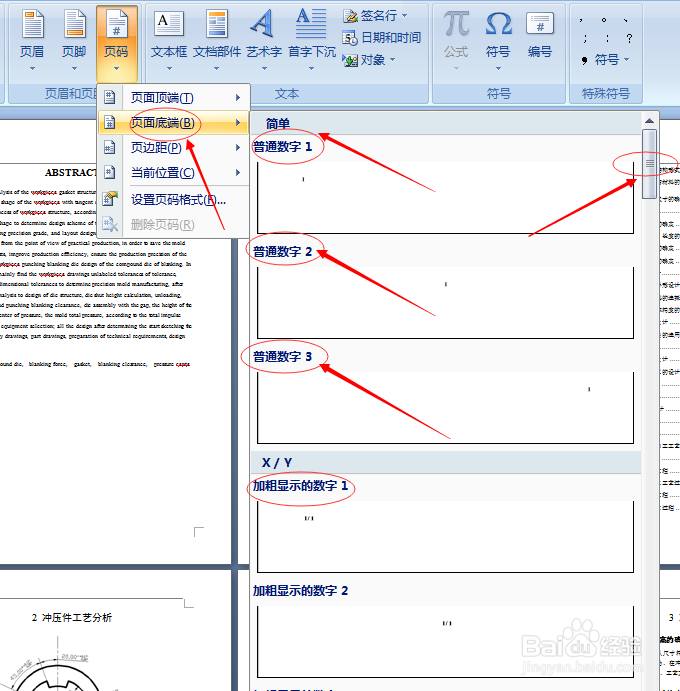This screenshot has width=680, height=691.
Task: Choose 删除页码(R) option
Action: tap(174, 225)
